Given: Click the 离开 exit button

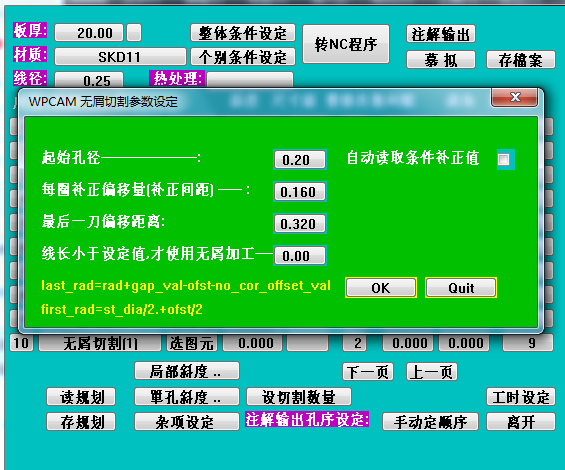Looking at the screenshot, I should [x=521, y=422].
